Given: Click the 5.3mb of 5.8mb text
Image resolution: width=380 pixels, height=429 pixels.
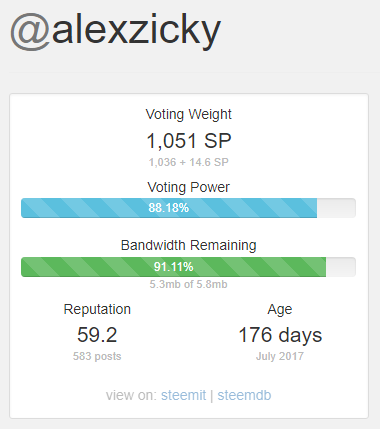Looking at the screenshot, I should click(x=188, y=284).
